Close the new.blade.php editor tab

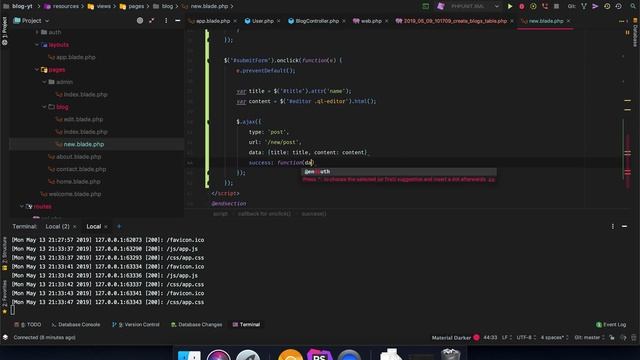point(569,21)
